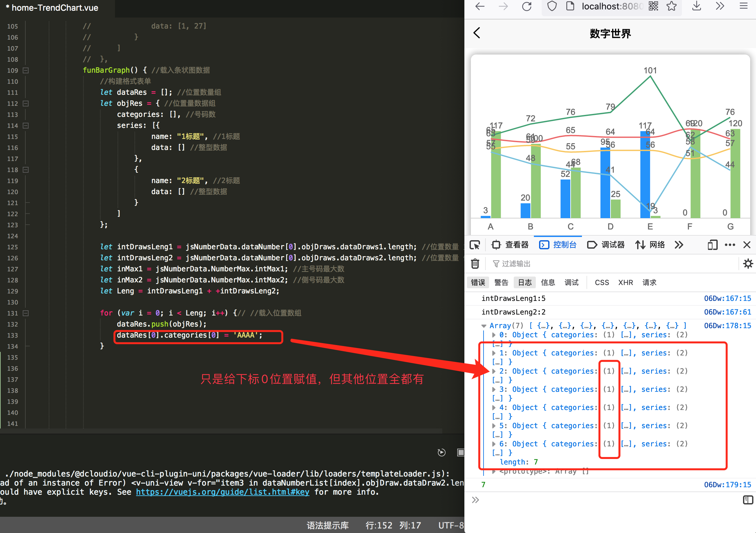The height and width of the screenshot is (533, 756).
Task: Open the vuejs.org list key guide link
Action: click(x=222, y=492)
